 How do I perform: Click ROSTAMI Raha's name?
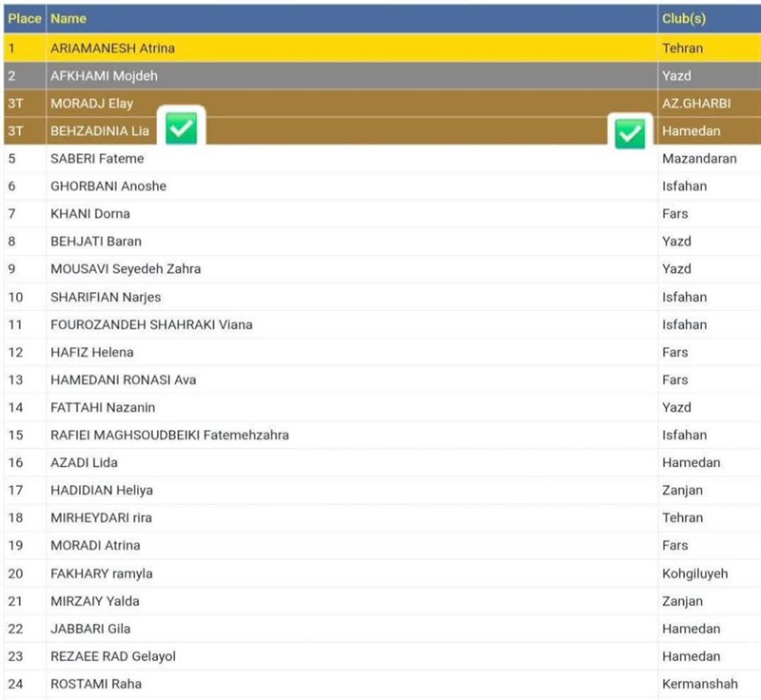click(95, 684)
